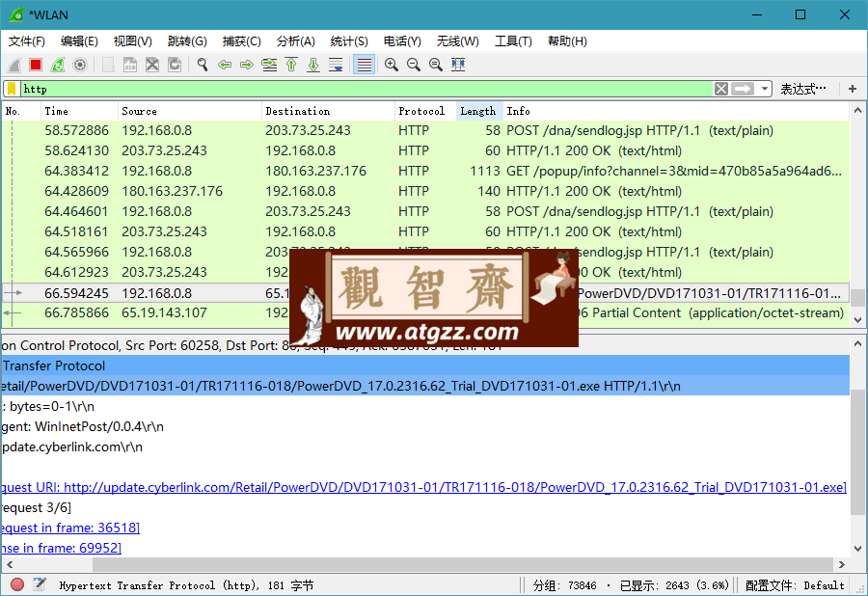Screen dimensions: 868x596
Task: Click packet list scrollbar down arrow
Action: (x=857, y=320)
